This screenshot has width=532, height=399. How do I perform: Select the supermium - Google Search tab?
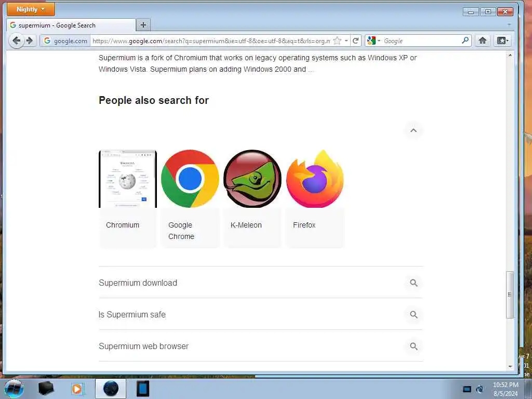pyautogui.click(x=71, y=25)
